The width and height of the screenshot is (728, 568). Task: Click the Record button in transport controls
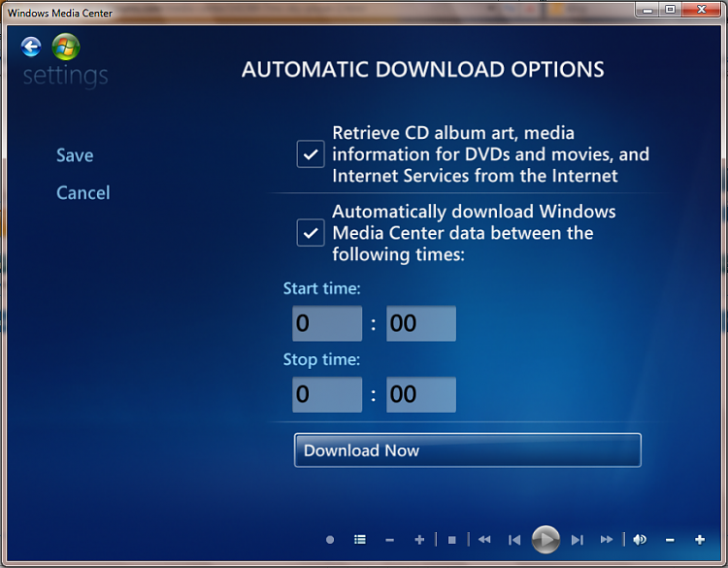point(330,540)
